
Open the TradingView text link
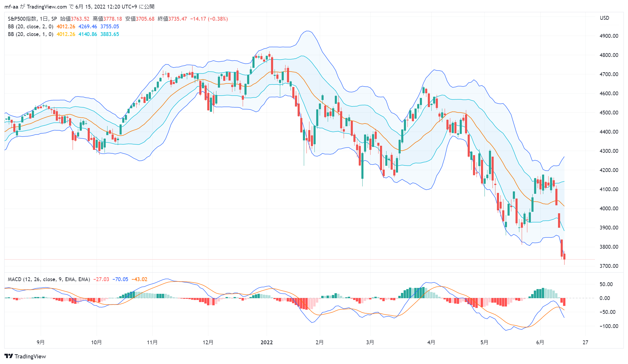point(30,356)
